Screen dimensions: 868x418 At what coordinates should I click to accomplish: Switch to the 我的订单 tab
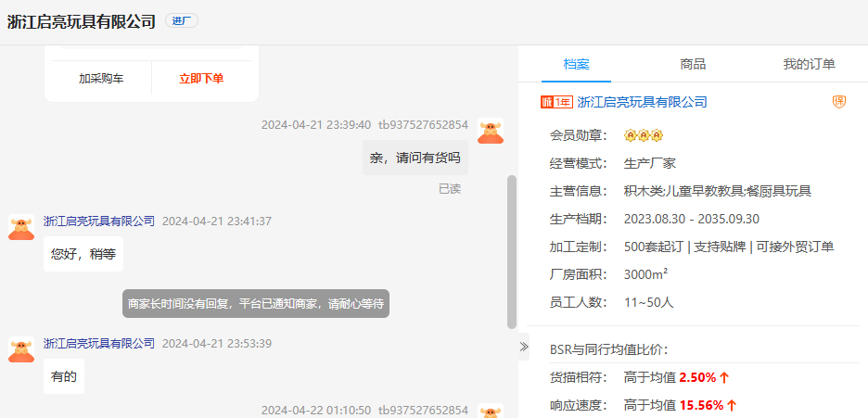pyautogui.click(x=809, y=64)
